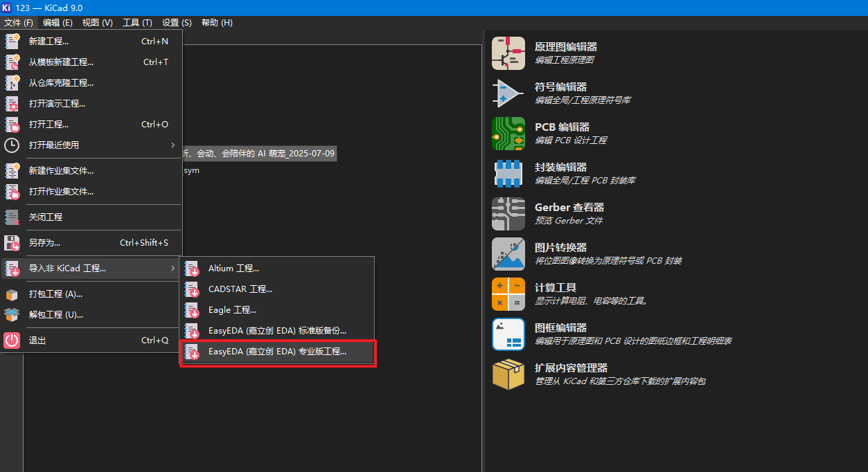Click the 打开演示工程 menu icon

point(12,104)
